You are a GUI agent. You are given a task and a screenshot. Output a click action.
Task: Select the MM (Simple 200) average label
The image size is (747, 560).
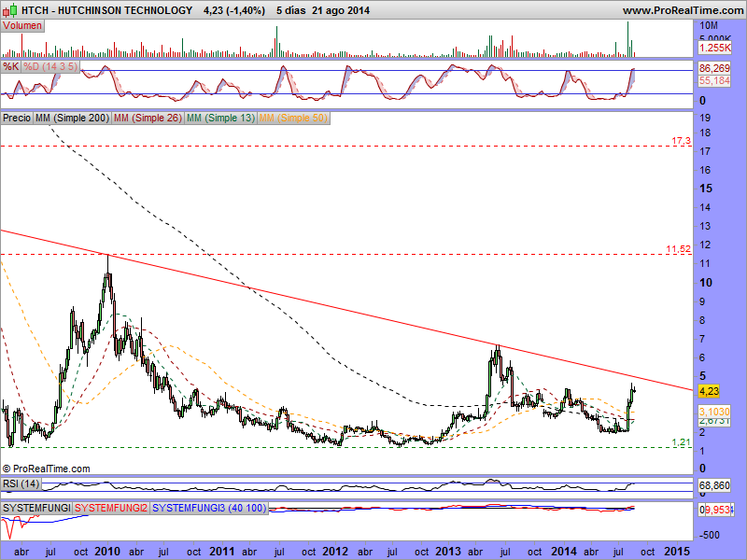[x=72, y=118]
